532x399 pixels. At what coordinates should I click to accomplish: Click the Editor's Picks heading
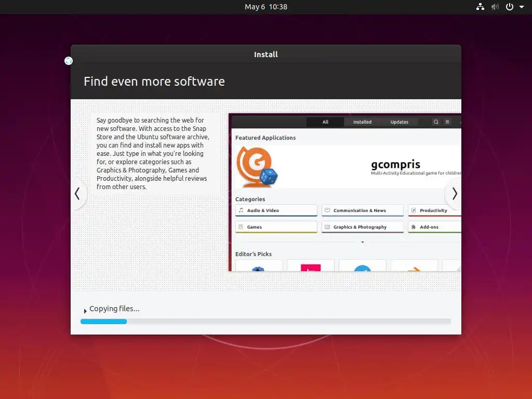254,254
